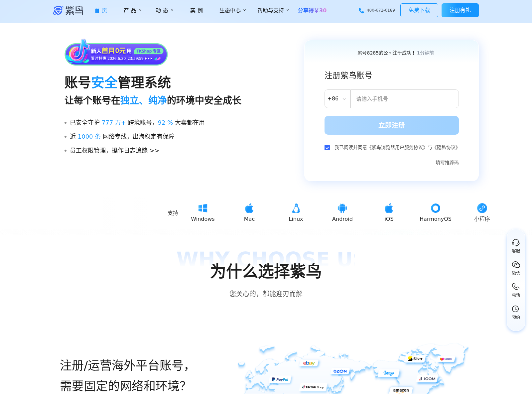Open the 客服 customer service sidebar icon
This screenshot has width=532, height=399.
tap(516, 243)
